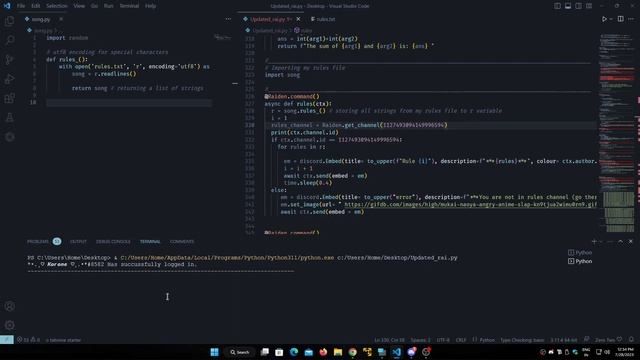Click the notifications bell in status bar
The image size is (640, 360).
point(631,340)
